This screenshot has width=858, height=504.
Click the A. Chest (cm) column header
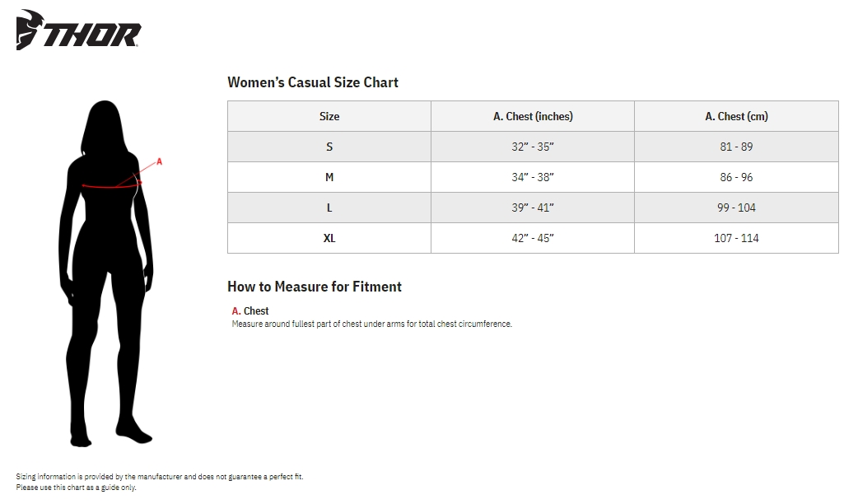point(736,116)
